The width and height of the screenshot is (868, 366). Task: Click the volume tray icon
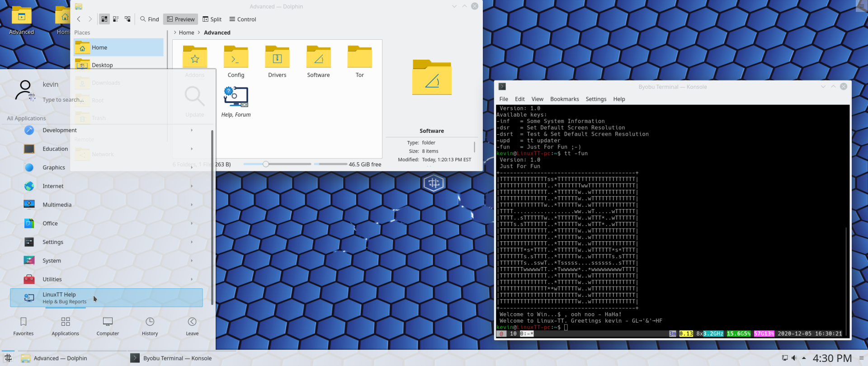[x=794, y=358]
